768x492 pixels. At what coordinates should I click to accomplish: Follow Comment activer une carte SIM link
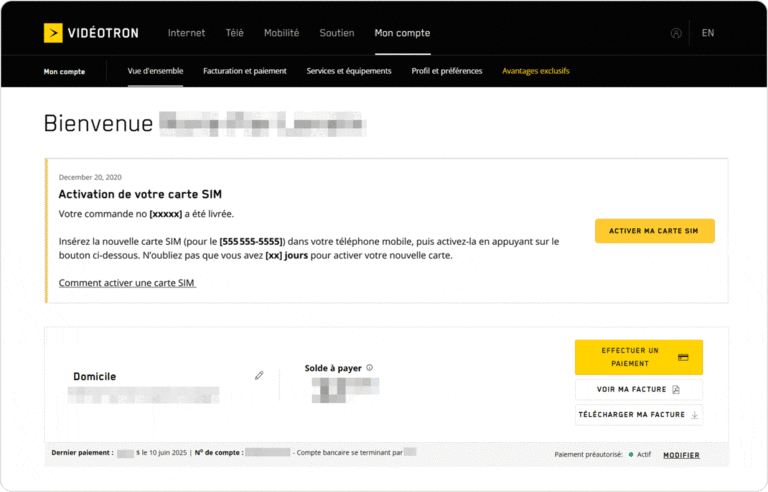tap(127, 283)
